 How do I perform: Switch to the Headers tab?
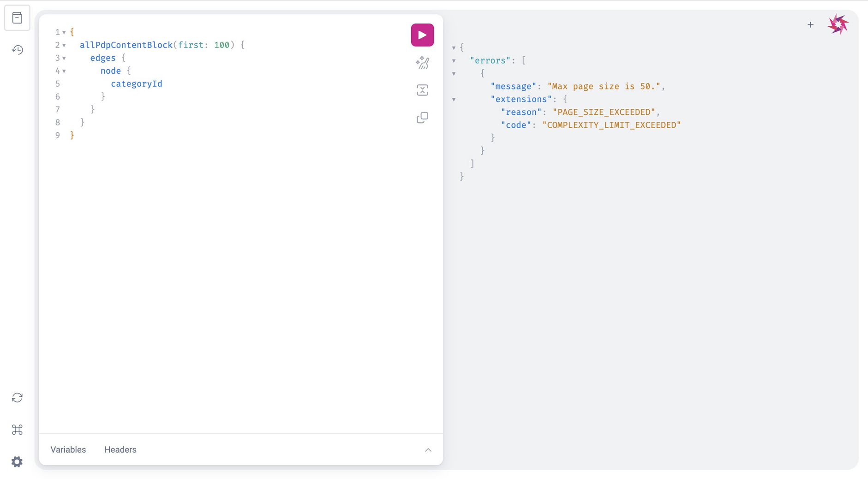point(120,449)
